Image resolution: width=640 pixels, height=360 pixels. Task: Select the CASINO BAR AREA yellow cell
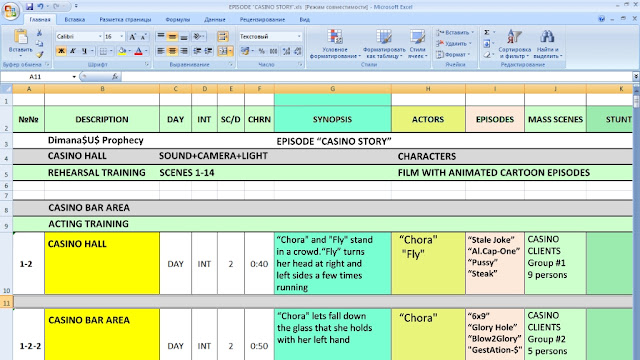pos(102,334)
